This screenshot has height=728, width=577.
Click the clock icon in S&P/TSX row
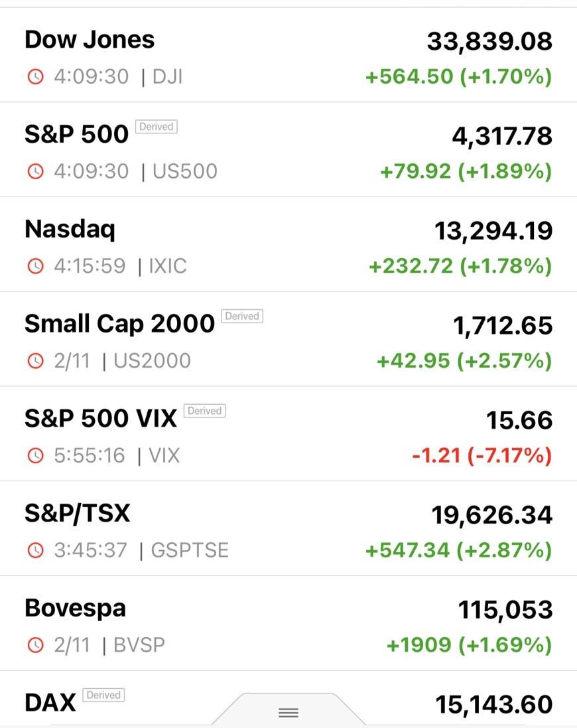35,551
